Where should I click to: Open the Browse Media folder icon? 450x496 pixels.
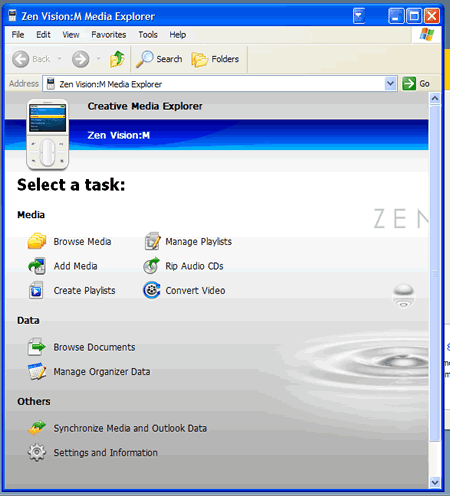[37, 241]
